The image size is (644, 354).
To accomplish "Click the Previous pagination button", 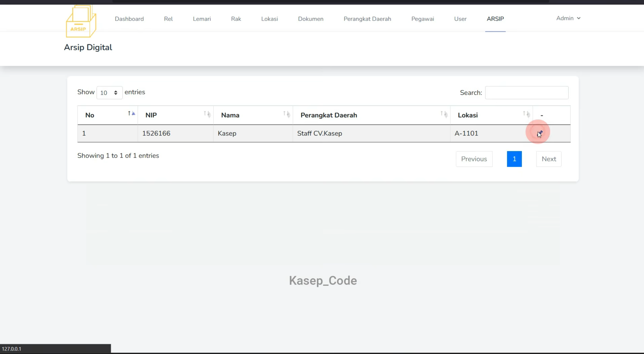I will [x=474, y=159].
